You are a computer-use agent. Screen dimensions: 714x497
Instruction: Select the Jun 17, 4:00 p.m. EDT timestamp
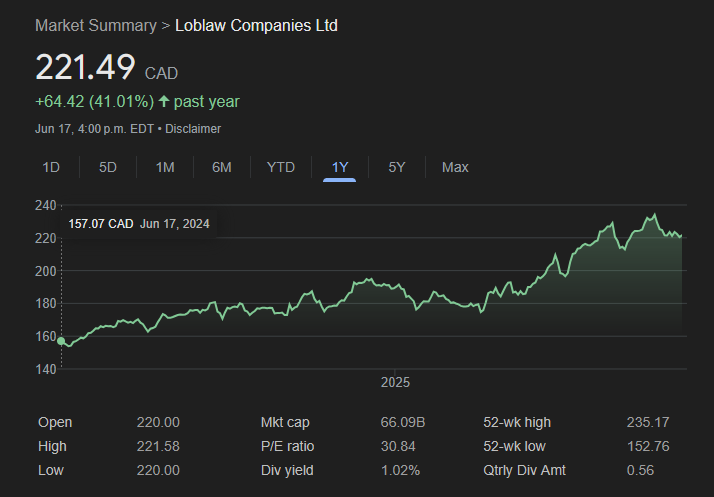(x=94, y=129)
